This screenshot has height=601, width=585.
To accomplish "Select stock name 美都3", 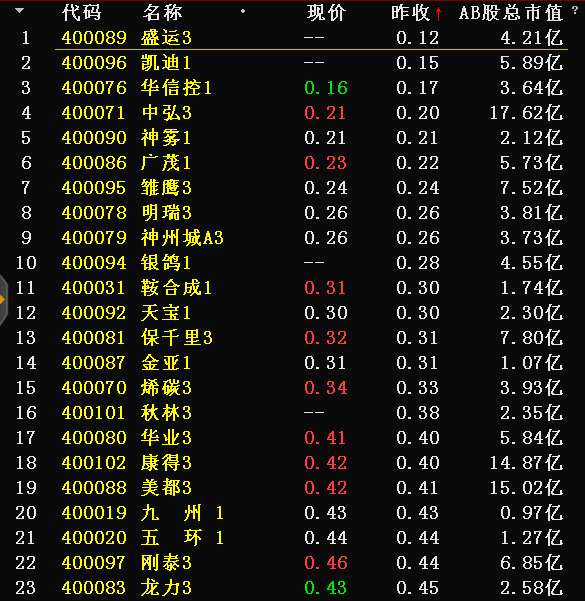I will click(x=166, y=488).
